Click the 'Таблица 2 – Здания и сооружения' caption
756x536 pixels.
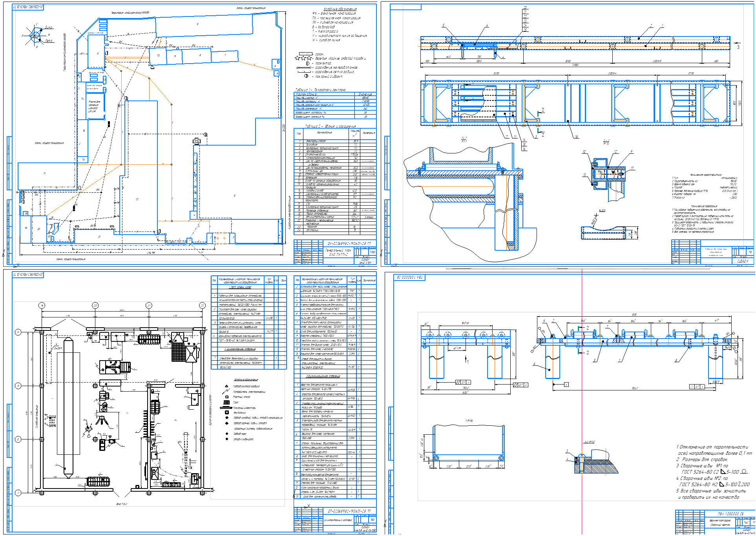click(331, 126)
